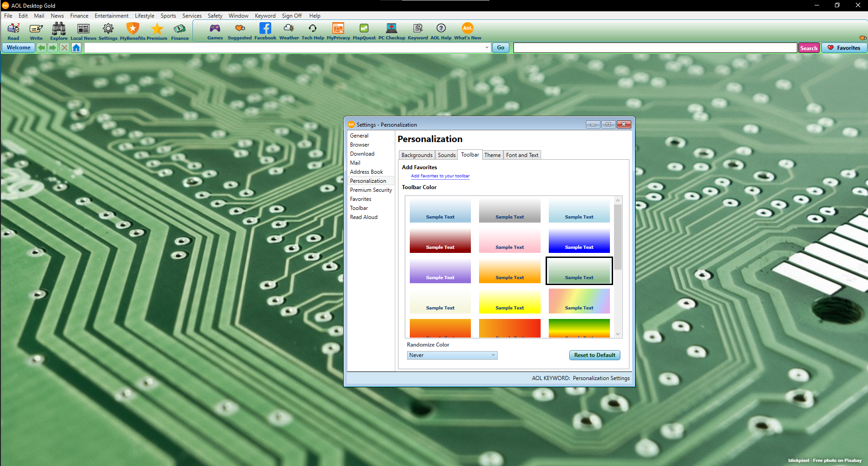Open What's New icon
The height and width of the screenshot is (466, 868).
click(467, 31)
